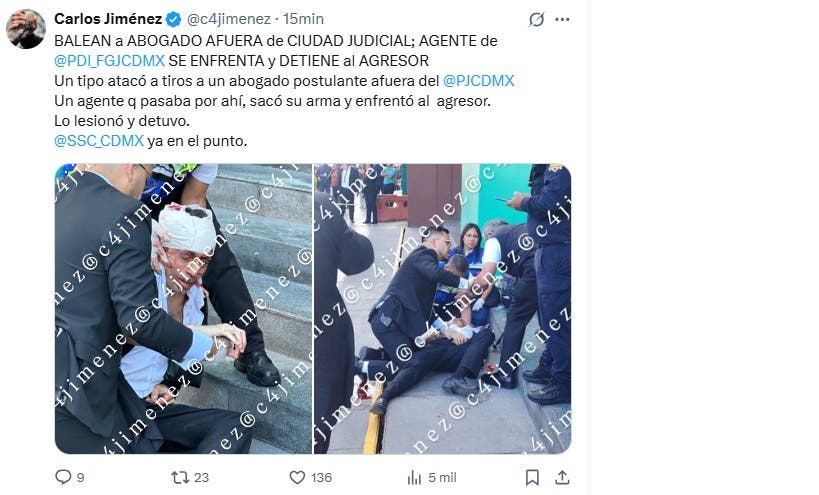
Task: Open the share upload icon
Action: click(562, 477)
